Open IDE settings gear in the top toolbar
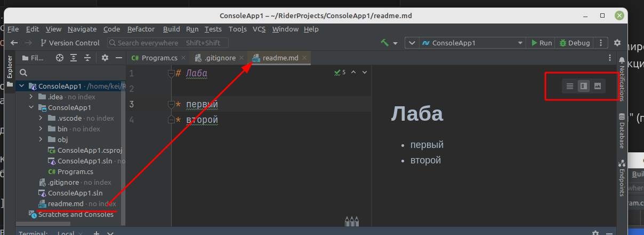Viewport: 644px width, 235px height. (x=617, y=43)
